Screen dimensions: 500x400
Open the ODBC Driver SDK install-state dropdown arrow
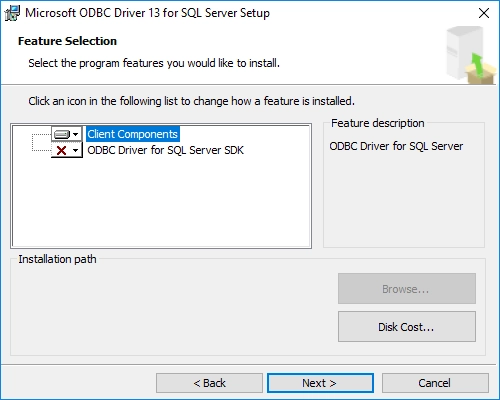(x=76, y=150)
